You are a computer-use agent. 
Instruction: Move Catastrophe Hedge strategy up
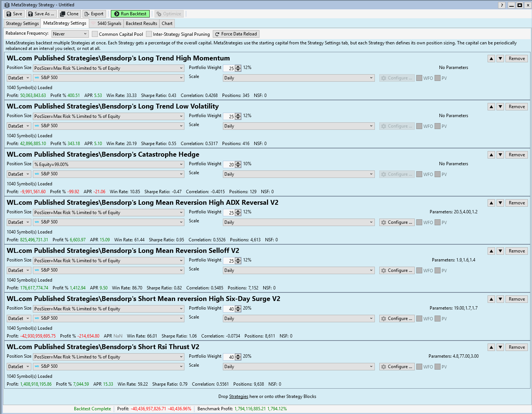point(491,155)
